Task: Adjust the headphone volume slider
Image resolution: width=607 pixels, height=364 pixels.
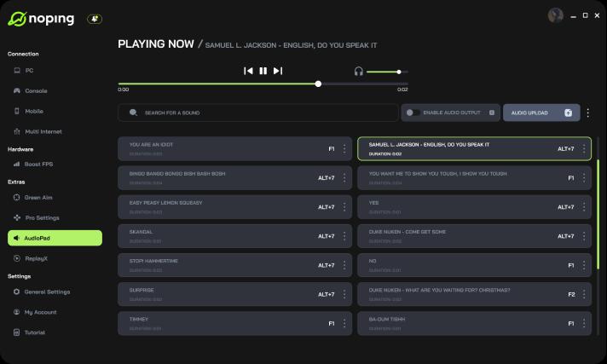Action: [x=387, y=72]
